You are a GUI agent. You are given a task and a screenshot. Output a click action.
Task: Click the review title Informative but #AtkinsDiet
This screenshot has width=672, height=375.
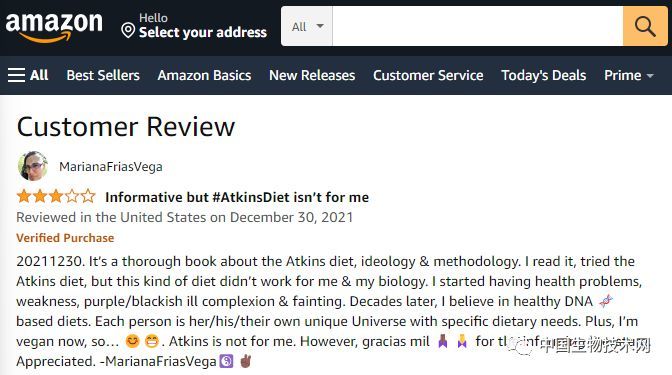[x=237, y=197]
